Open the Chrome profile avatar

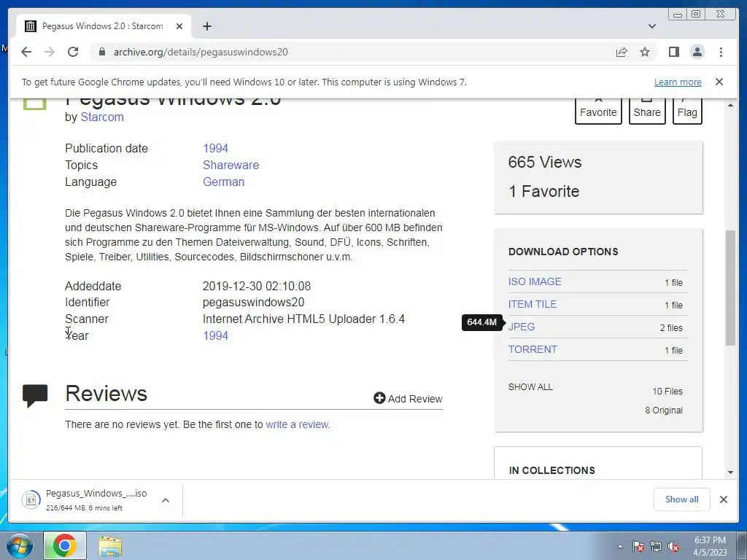coord(697,52)
